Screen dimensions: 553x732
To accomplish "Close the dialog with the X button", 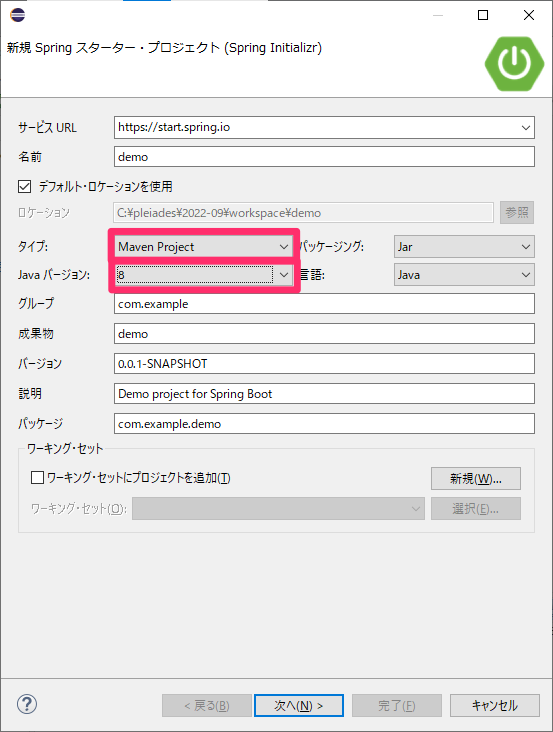I will (529, 15).
